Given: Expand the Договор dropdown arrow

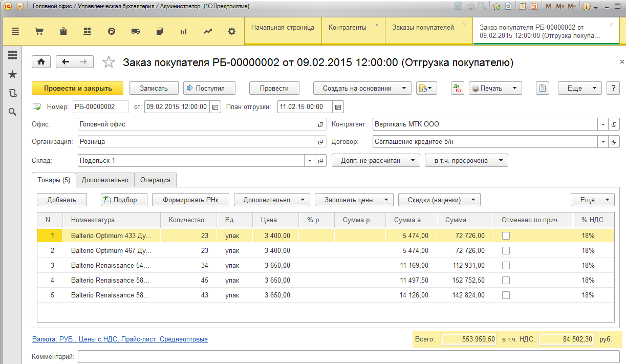Looking at the screenshot, I should coord(603,142).
